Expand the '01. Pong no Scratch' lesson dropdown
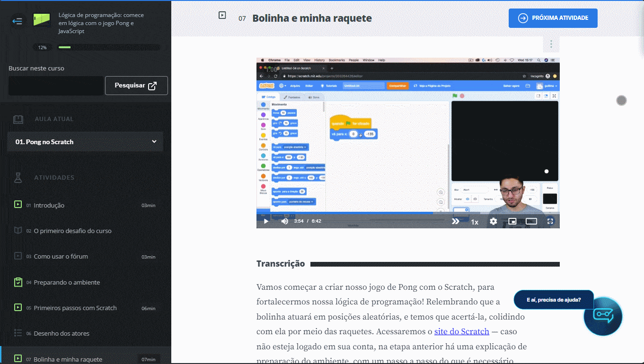This screenshot has height=364, width=644. coord(154,141)
